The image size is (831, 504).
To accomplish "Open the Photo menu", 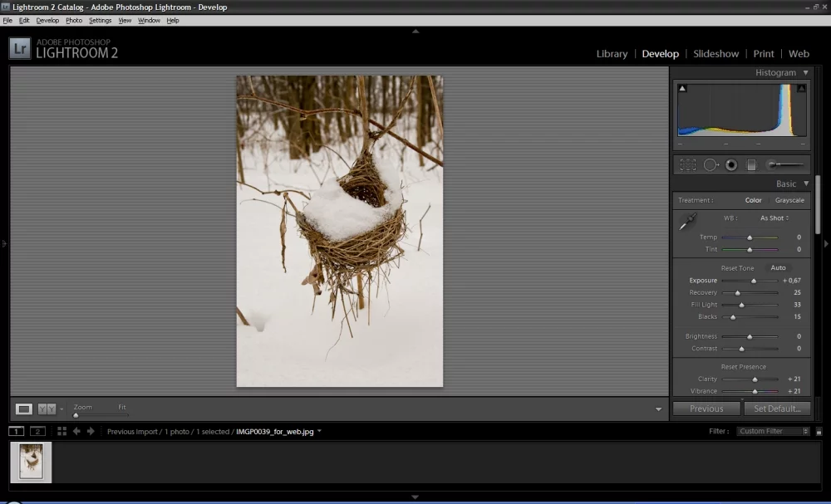I will click(74, 20).
